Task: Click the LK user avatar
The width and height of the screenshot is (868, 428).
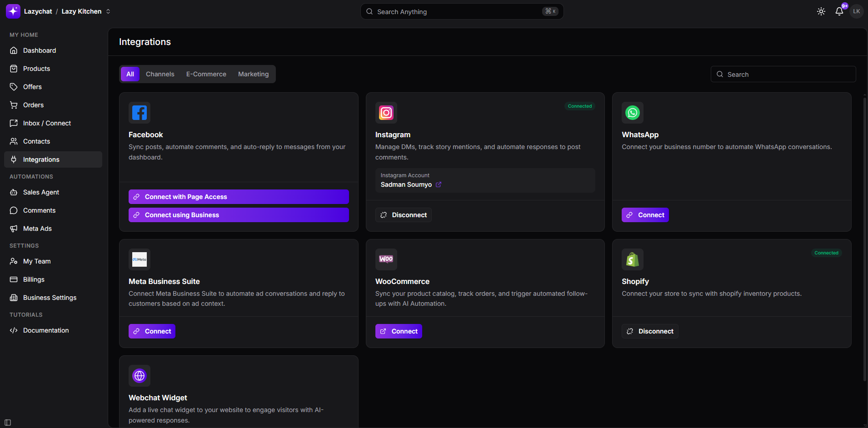Action: coord(856,11)
